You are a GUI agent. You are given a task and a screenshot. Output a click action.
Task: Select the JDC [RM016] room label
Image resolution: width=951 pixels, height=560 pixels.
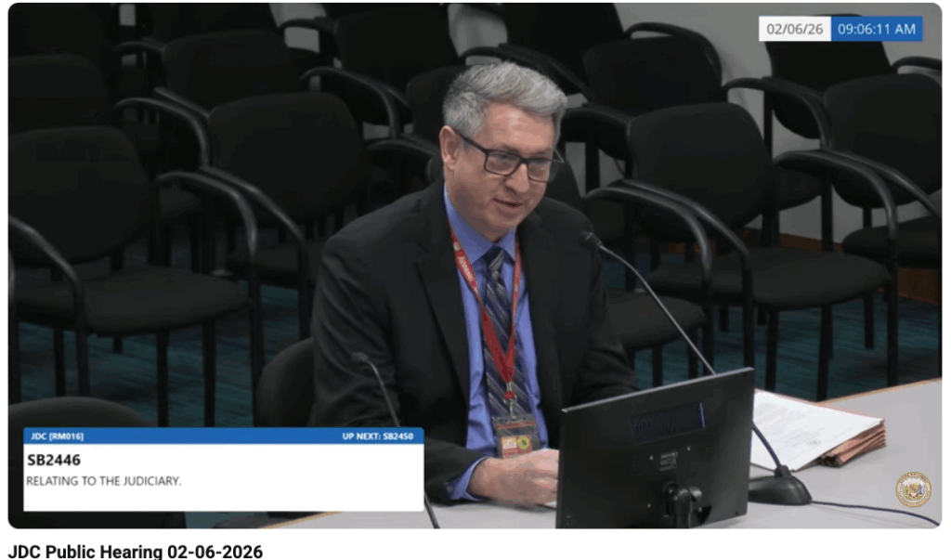(x=56, y=435)
